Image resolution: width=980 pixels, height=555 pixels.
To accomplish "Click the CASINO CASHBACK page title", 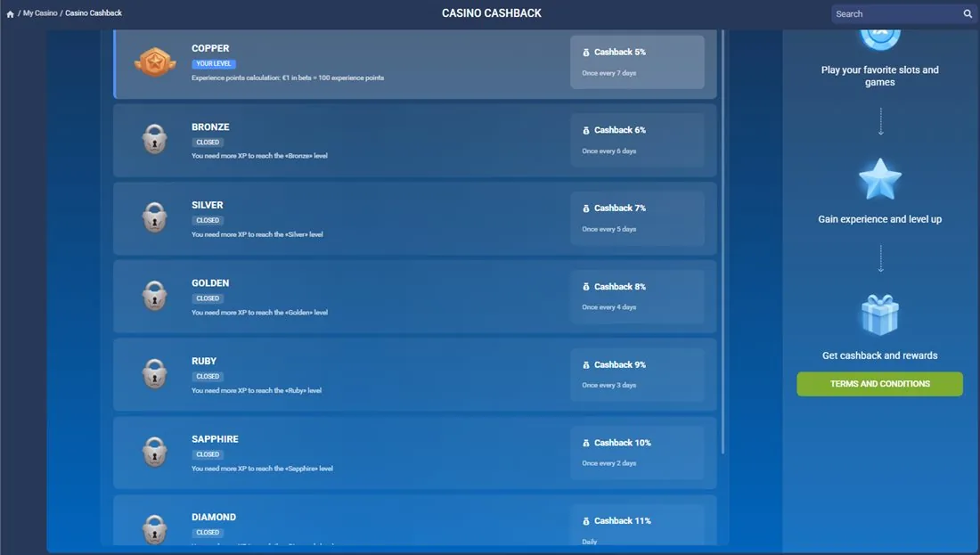I will click(491, 13).
